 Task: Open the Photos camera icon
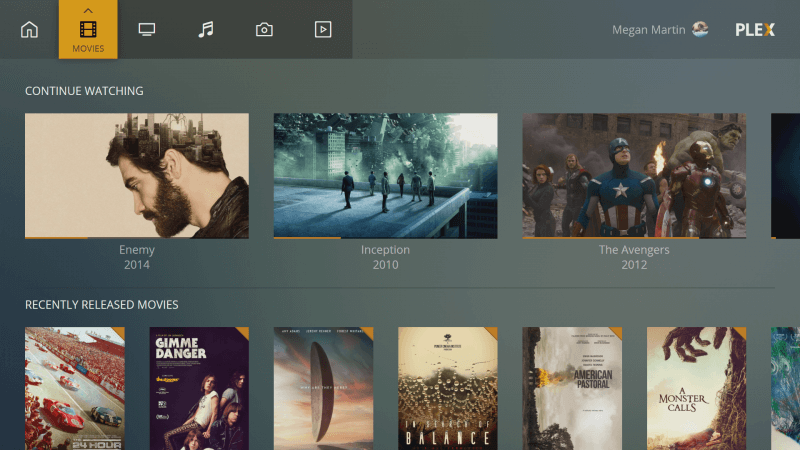click(x=264, y=30)
